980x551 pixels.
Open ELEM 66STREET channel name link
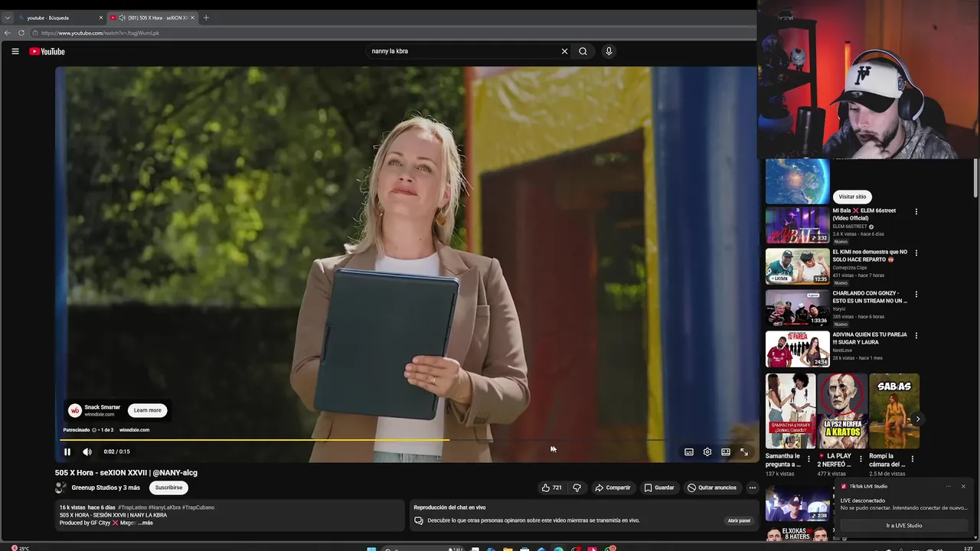pyautogui.click(x=850, y=227)
